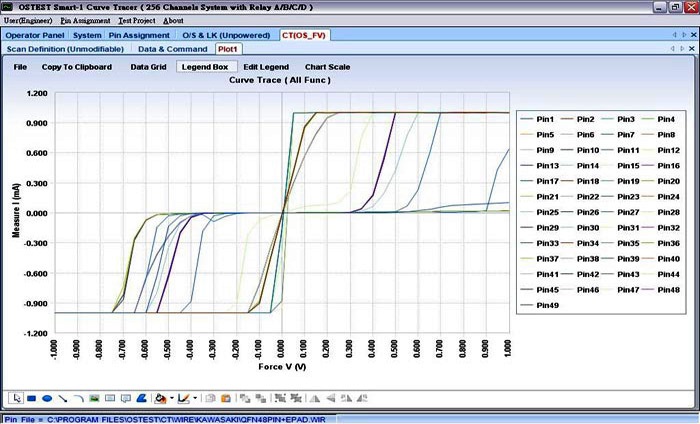700x424 pixels.
Task: Click the insert image annotation icon
Action: click(x=94, y=398)
